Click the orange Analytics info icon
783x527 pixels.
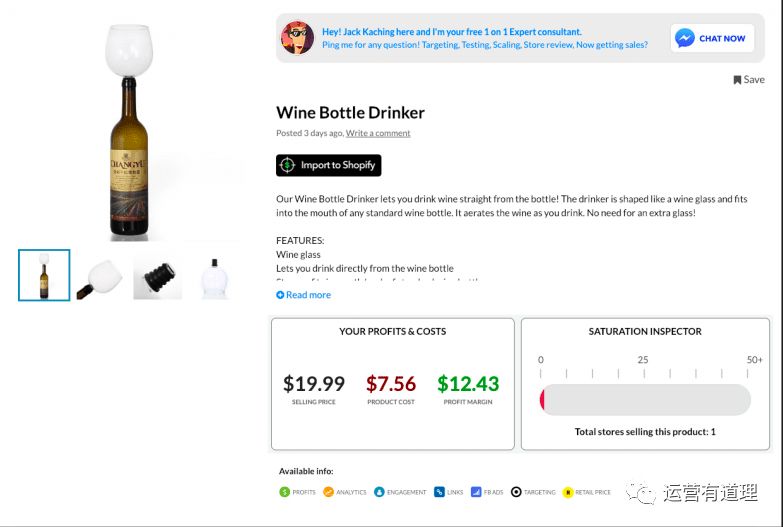pyautogui.click(x=327, y=492)
